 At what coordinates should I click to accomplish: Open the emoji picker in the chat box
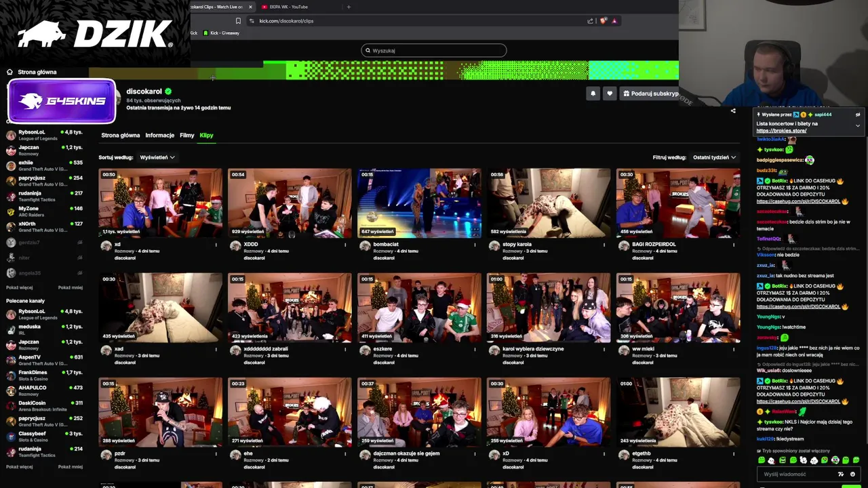point(852,474)
